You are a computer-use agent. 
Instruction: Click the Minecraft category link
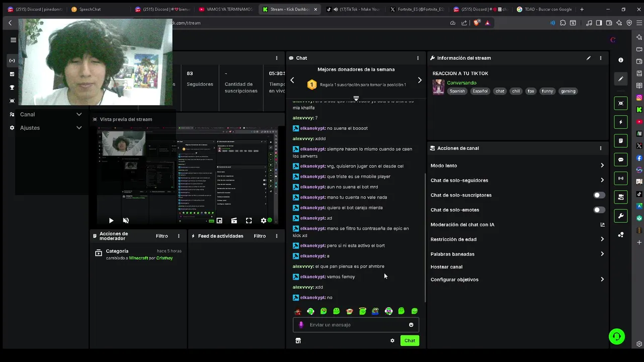[x=138, y=258]
